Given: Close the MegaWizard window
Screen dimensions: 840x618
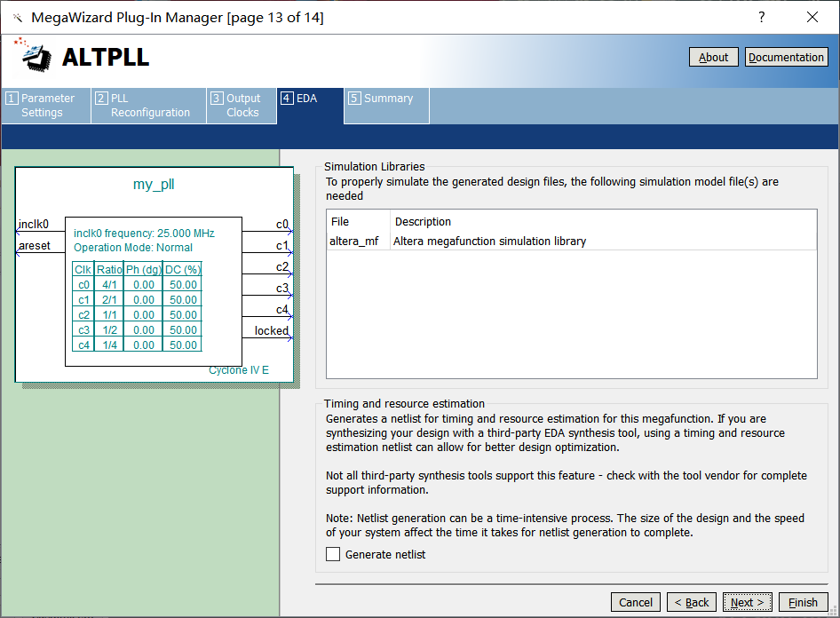Looking at the screenshot, I should (812, 18).
